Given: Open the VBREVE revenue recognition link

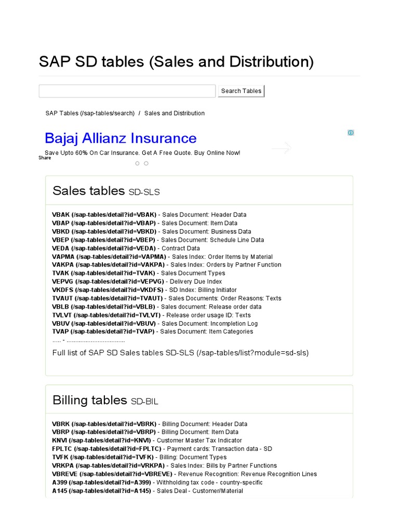Looking at the screenshot, I should tap(112, 474).
